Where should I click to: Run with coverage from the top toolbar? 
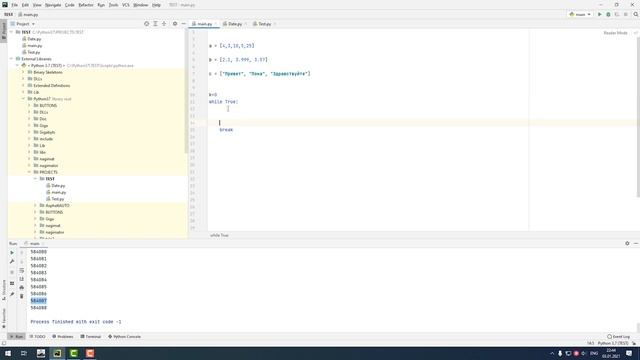tap(617, 14)
